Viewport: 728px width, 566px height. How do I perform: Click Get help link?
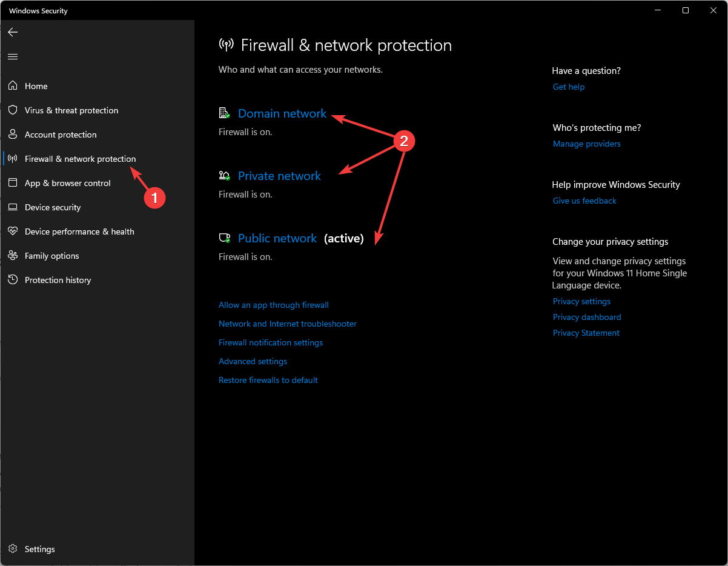(569, 87)
